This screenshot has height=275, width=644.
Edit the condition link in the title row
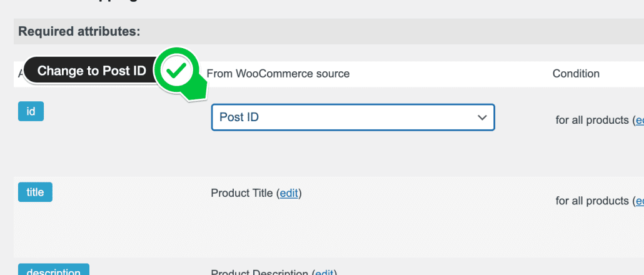tap(639, 201)
